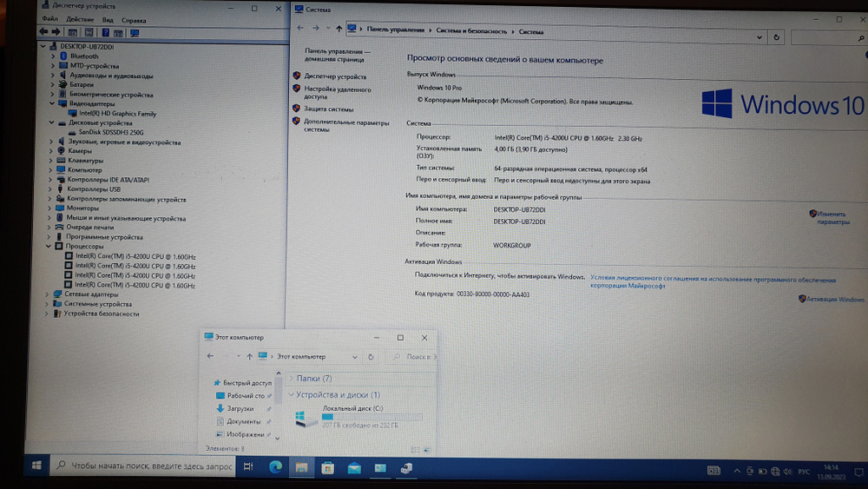Open address bar dropdown in System window
The height and width of the screenshot is (489, 868).
[x=759, y=37]
